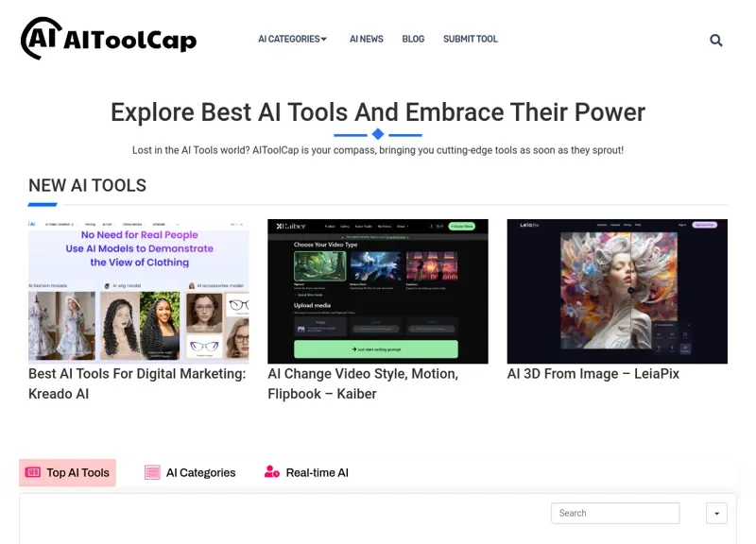Image resolution: width=756 pixels, height=544 pixels.
Task: Select the Top AI Tools tab
Action: [x=67, y=472]
